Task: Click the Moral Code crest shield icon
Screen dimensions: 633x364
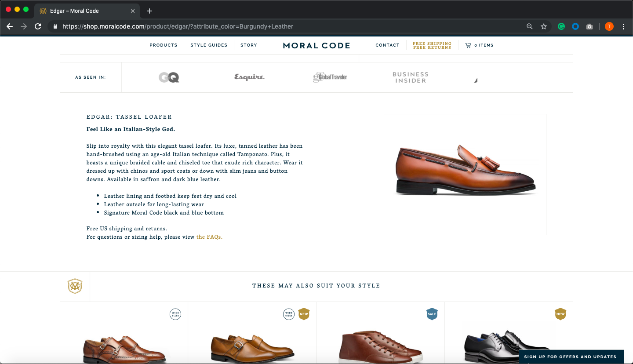Action: (75, 286)
